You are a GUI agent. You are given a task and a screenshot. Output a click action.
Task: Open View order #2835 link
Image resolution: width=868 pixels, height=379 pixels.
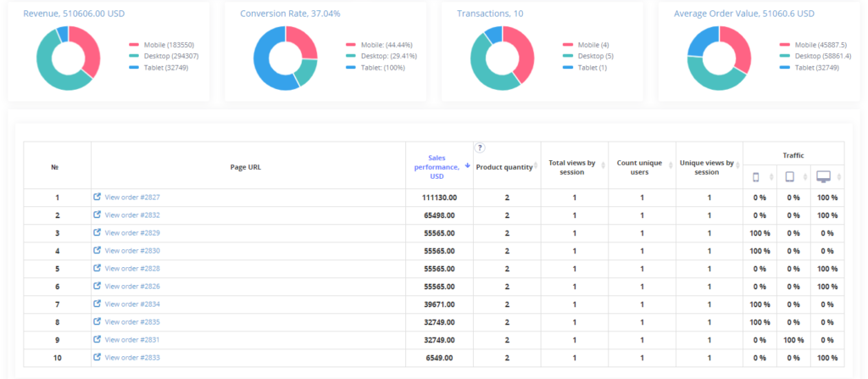click(x=132, y=322)
